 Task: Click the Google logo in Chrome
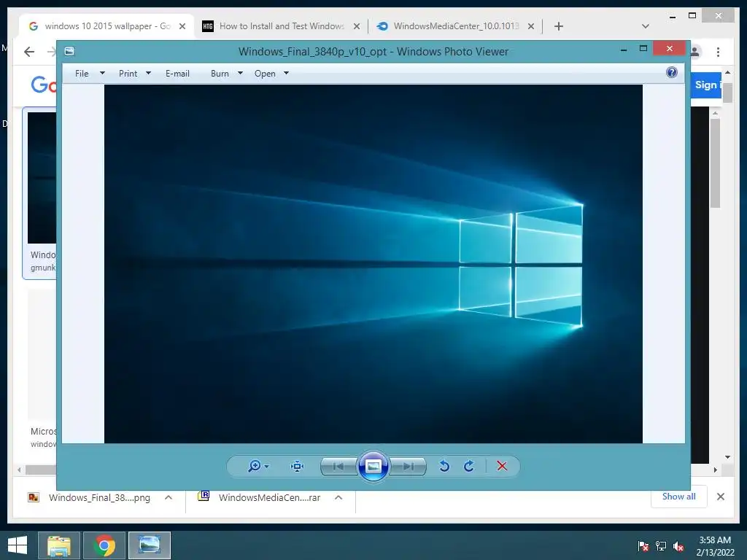pyautogui.click(x=44, y=85)
